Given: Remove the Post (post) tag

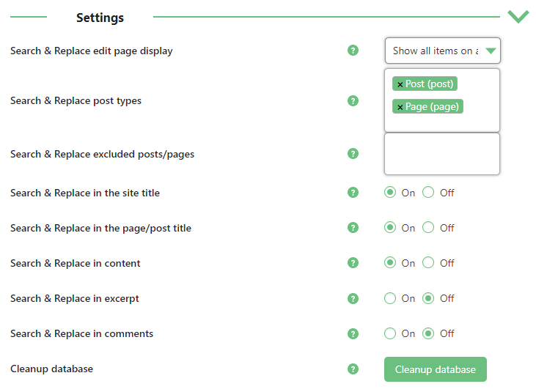Looking at the screenshot, I should [x=400, y=84].
